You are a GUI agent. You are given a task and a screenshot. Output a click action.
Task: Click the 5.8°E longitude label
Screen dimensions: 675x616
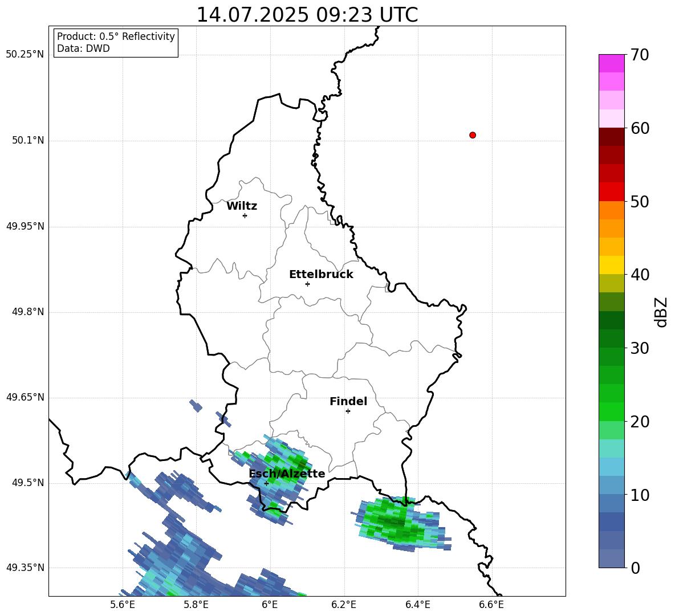[x=196, y=605]
